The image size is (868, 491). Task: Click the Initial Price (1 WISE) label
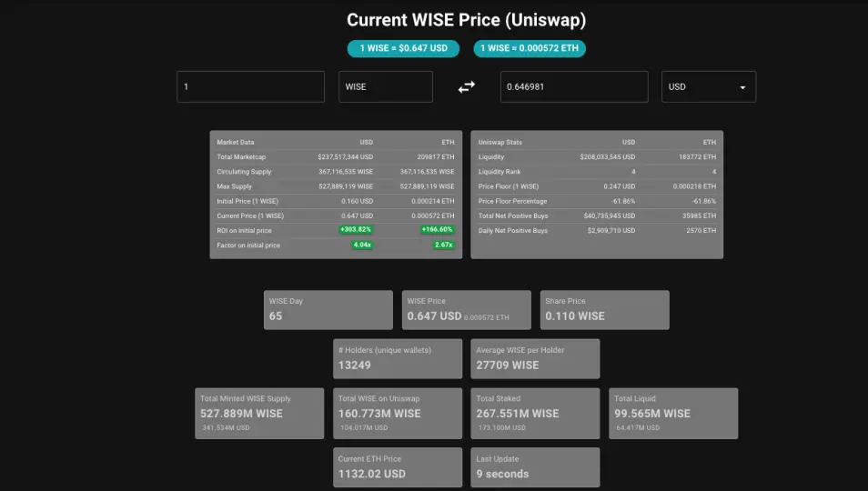pos(247,201)
